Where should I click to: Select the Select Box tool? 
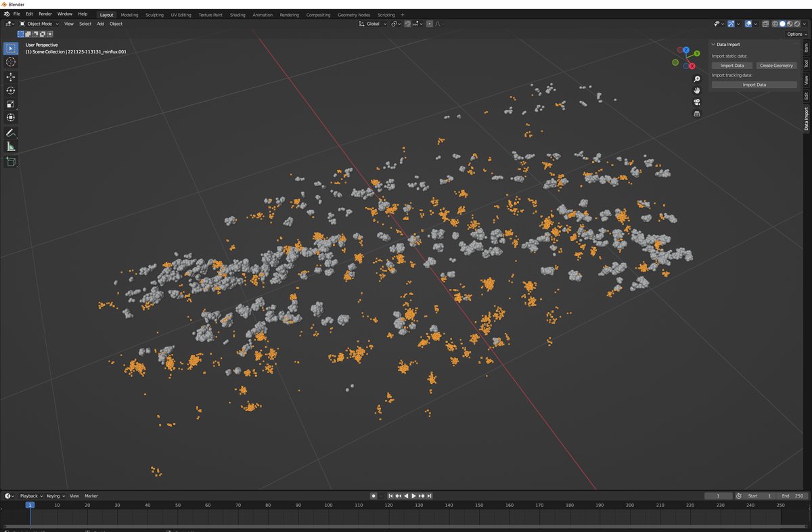[x=11, y=48]
